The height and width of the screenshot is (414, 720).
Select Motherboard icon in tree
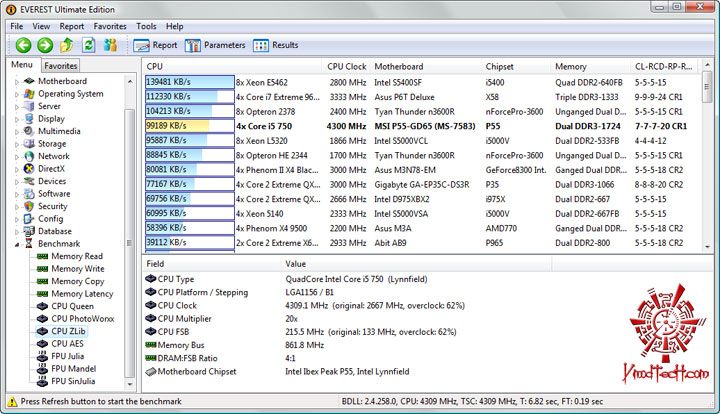point(29,81)
